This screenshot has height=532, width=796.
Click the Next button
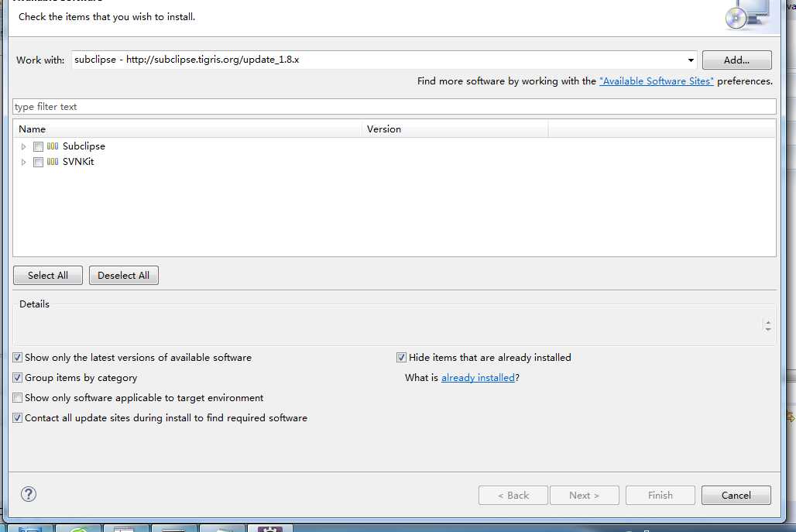point(585,496)
